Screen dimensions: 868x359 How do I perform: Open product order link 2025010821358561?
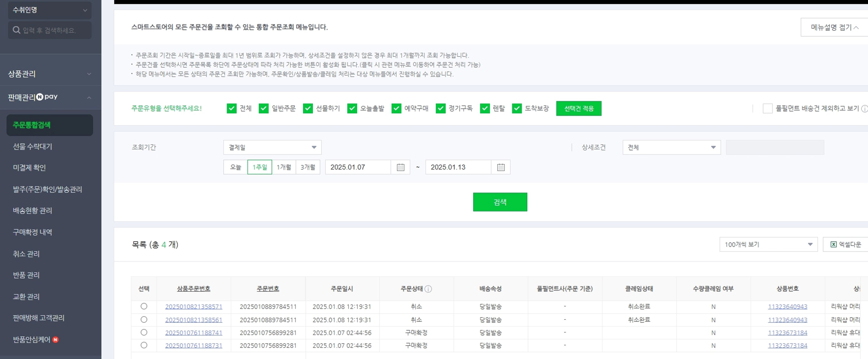[194, 320]
